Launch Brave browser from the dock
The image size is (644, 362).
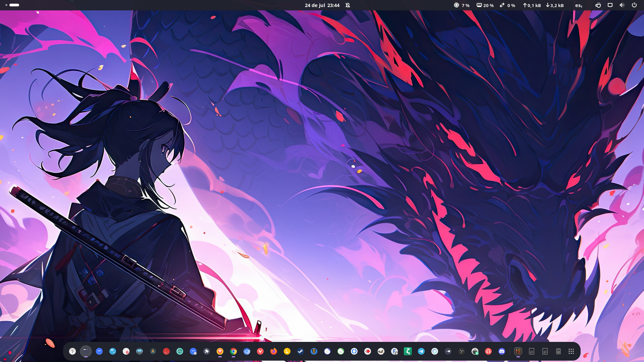point(220,351)
